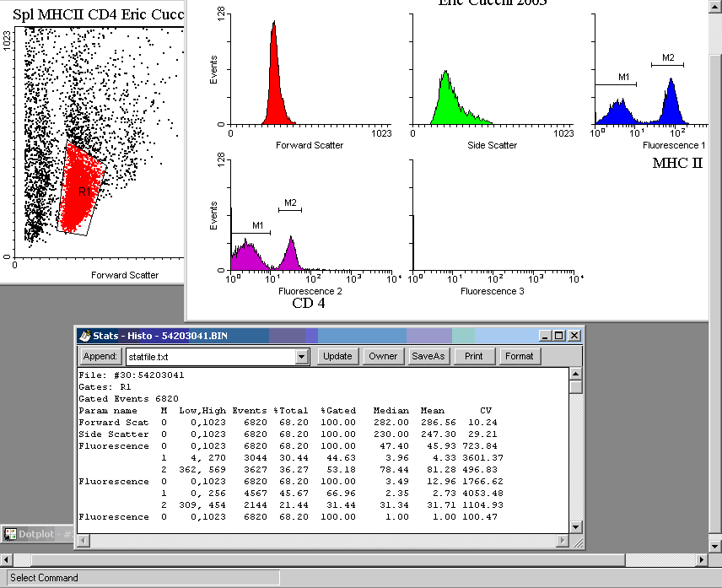Maximize the Stats Histo window

click(559, 335)
